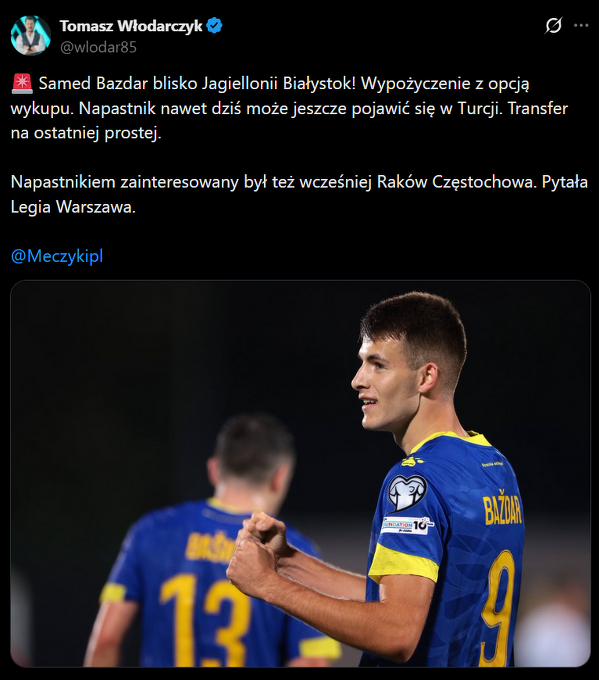
Task: Click the red siren emoji
Action: click(x=22, y=84)
